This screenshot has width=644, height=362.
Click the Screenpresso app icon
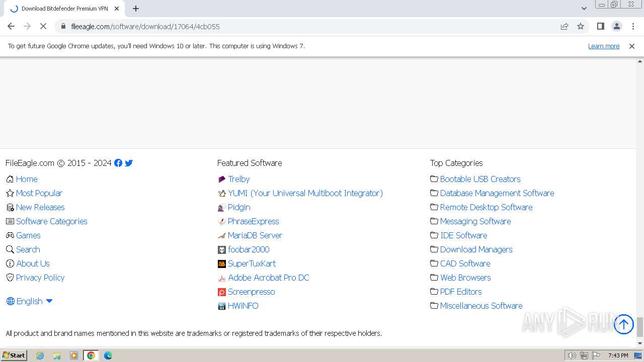click(221, 292)
